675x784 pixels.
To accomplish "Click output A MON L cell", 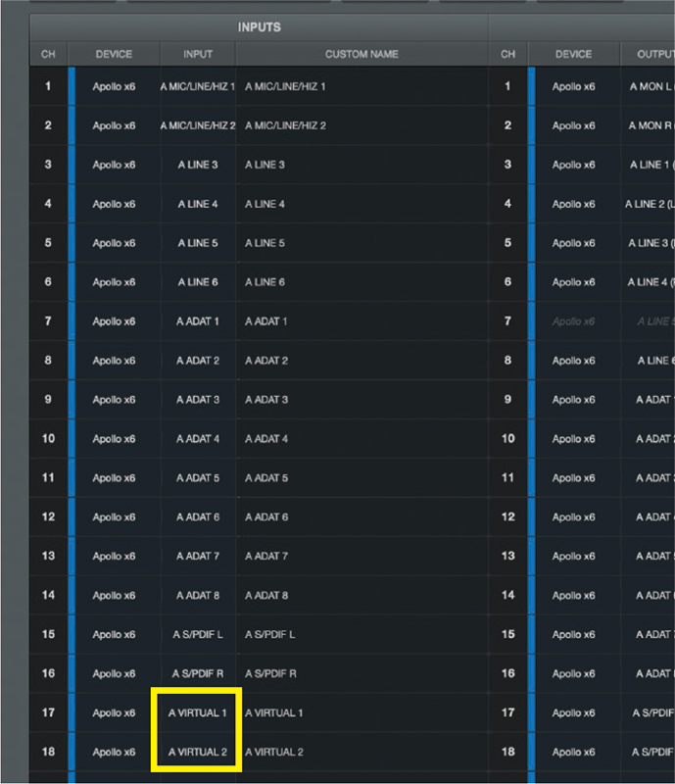I will pyautogui.click(x=649, y=86).
